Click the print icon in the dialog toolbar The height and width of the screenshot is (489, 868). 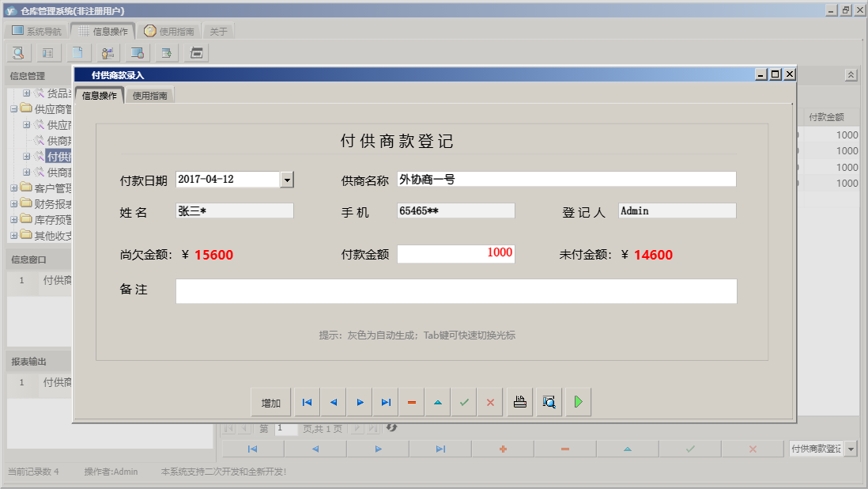click(x=519, y=402)
